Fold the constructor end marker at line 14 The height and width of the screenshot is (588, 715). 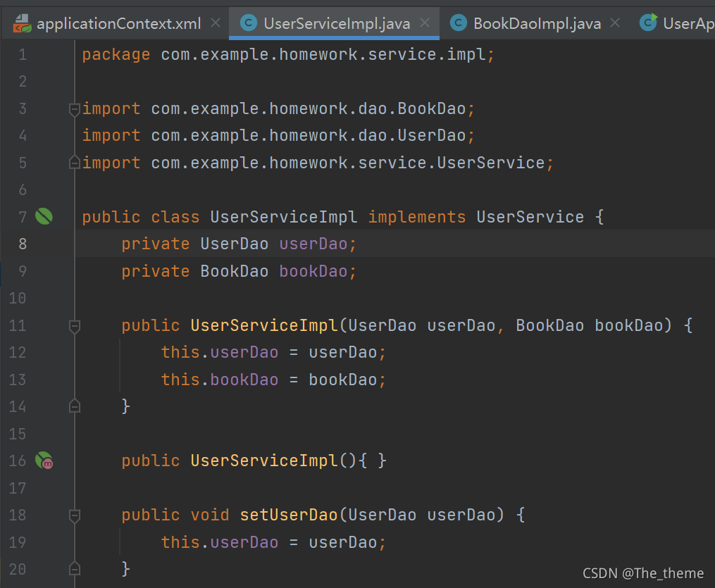tap(75, 406)
